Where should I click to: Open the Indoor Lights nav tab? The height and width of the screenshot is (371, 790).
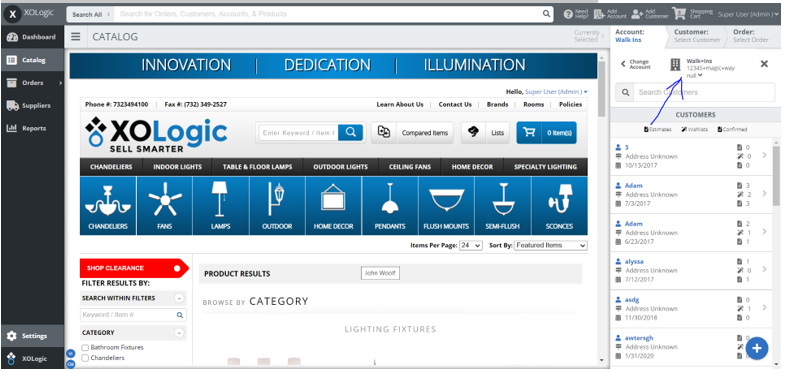coord(177,167)
